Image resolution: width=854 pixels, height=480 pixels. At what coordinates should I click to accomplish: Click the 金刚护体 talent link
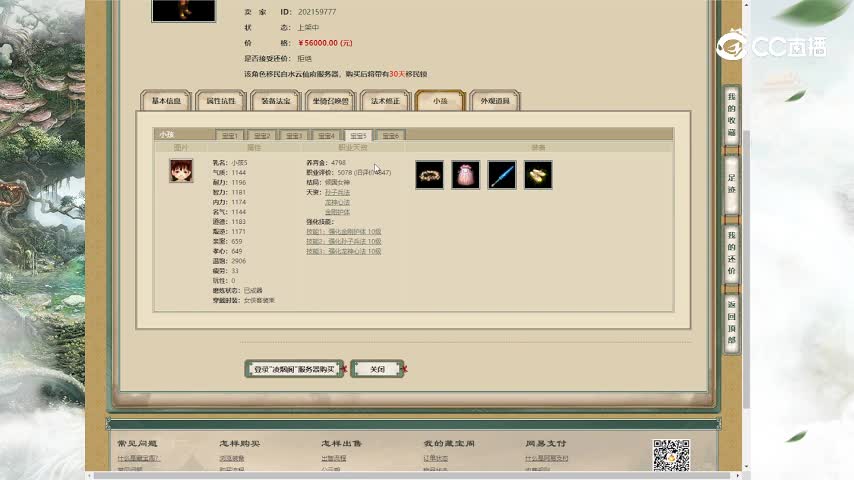pos(337,212)
